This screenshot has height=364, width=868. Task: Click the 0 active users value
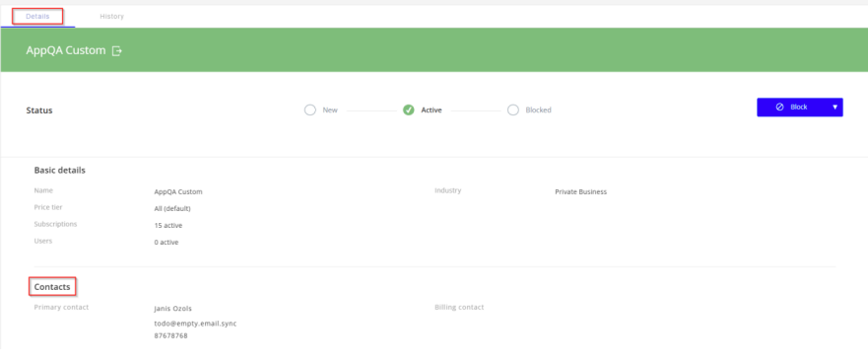167,242
